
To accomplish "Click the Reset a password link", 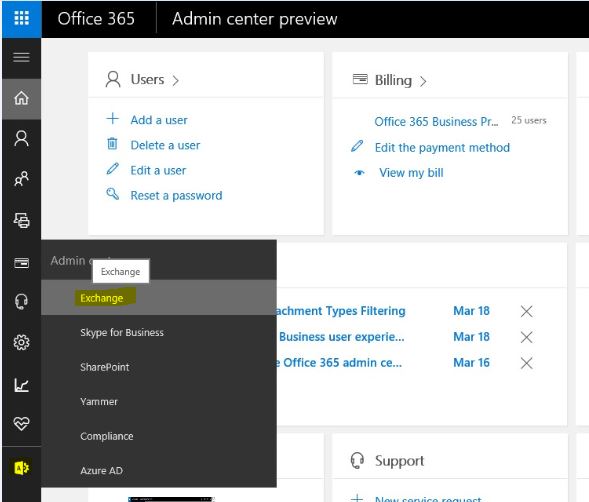I will (176, 195).
